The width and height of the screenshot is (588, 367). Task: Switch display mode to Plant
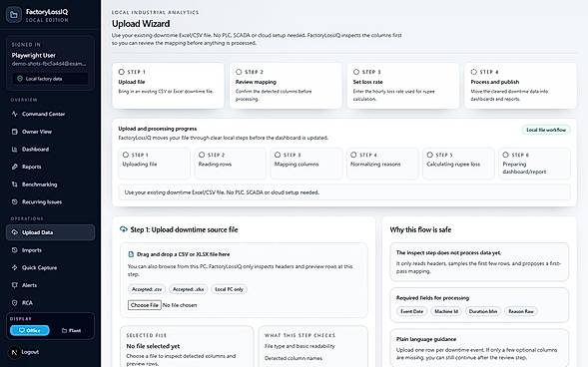tap(71, 330)
